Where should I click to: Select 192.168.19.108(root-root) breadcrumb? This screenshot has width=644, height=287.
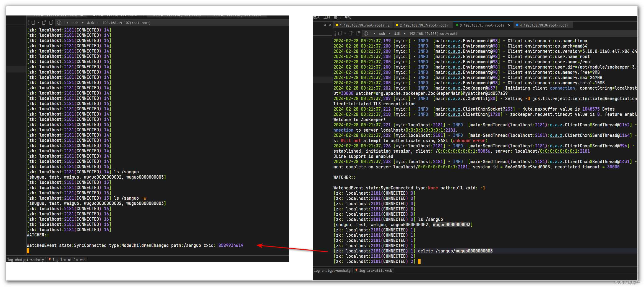tap(433, 34)
